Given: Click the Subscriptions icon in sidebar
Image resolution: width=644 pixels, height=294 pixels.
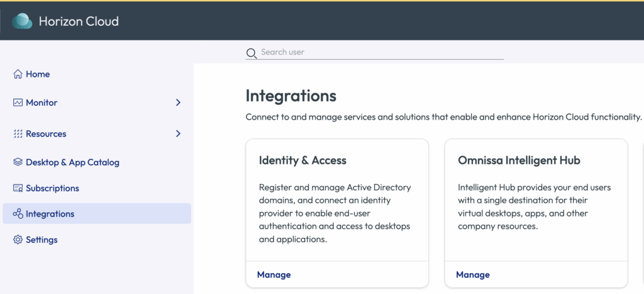Looking at the screenshot, I should (18, 188).
